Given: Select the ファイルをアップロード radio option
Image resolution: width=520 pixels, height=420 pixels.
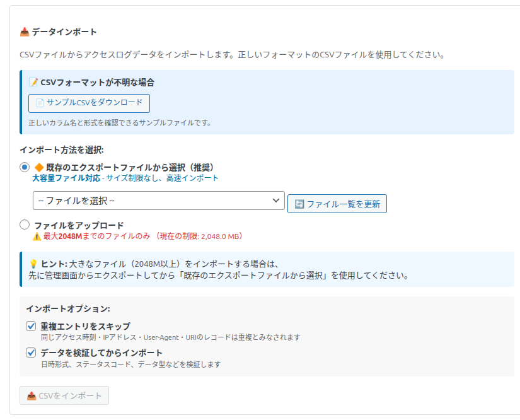Looking at the screenshot, I should (25, 225).
